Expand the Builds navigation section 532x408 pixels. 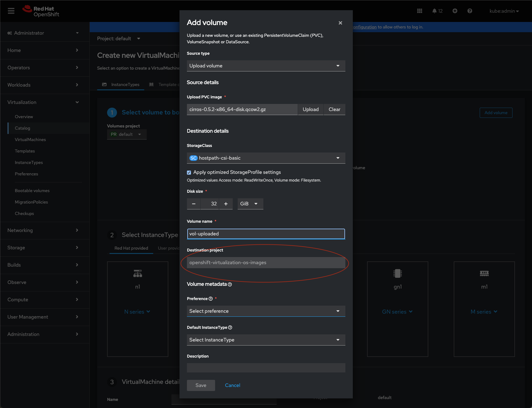tap(45, 265)
